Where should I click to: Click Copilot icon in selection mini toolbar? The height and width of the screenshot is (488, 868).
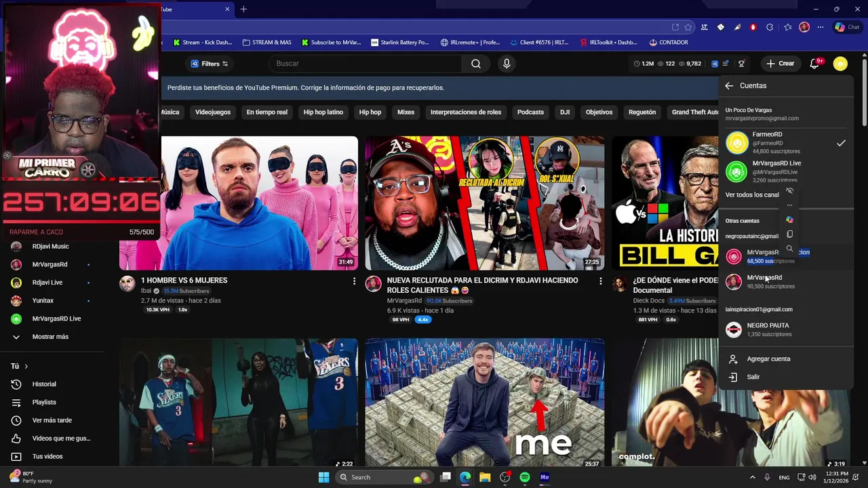[789, 220]
